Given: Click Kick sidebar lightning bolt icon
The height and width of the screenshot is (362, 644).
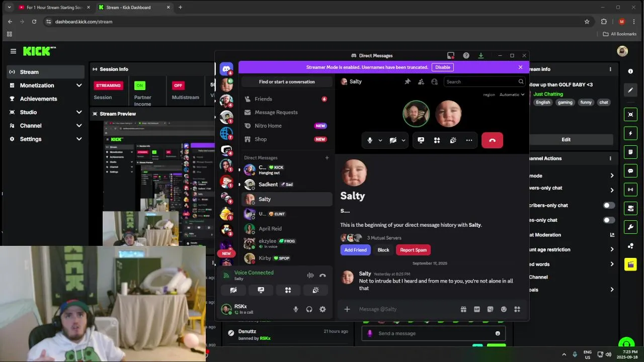Looking at the screenshot, I should [x=630, y=133].
